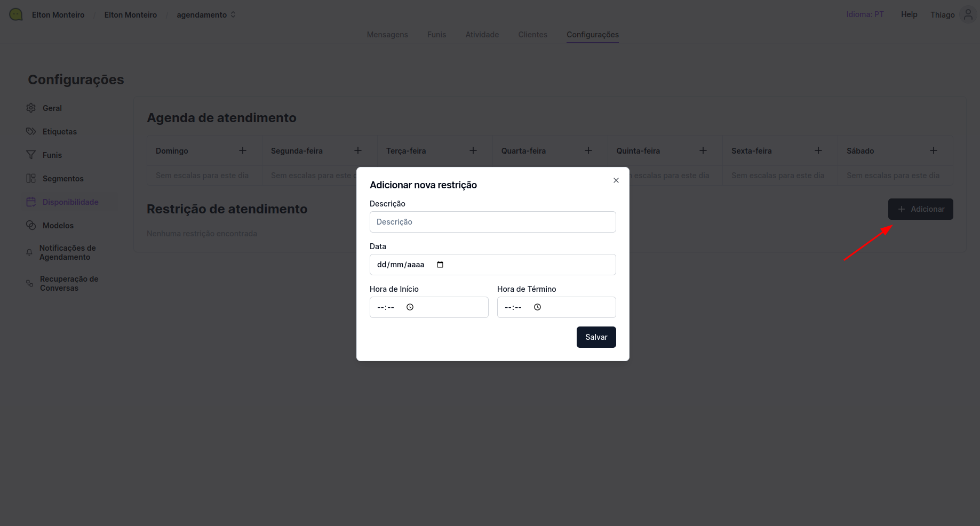The image size is (980, 526).
Task: Open Etiquetas settings in sidebar
Action: (x=60, y=132)
